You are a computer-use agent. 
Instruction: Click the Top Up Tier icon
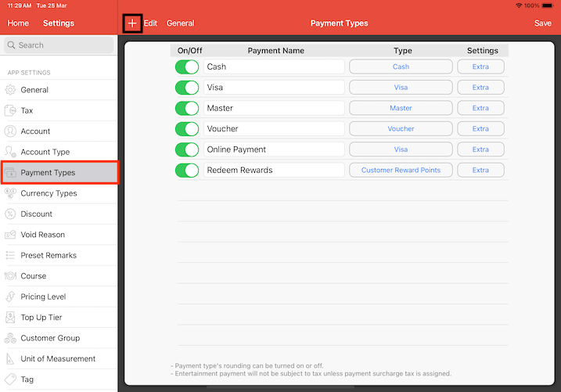10,317
